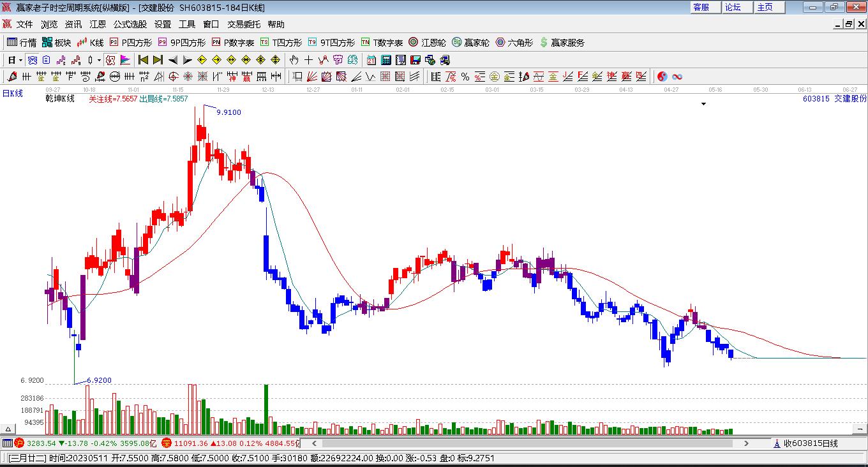The height and width of the screenshot is (467, 868).
Task: Click the 关注线=7.5657 value label
Action: point(113,99)
